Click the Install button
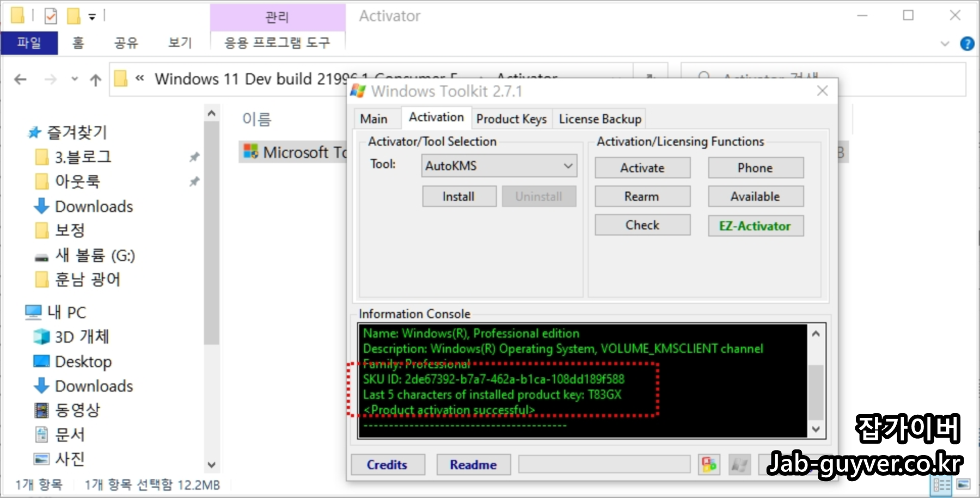The width and height of the screenshot is (980, 498). point(459,196)
